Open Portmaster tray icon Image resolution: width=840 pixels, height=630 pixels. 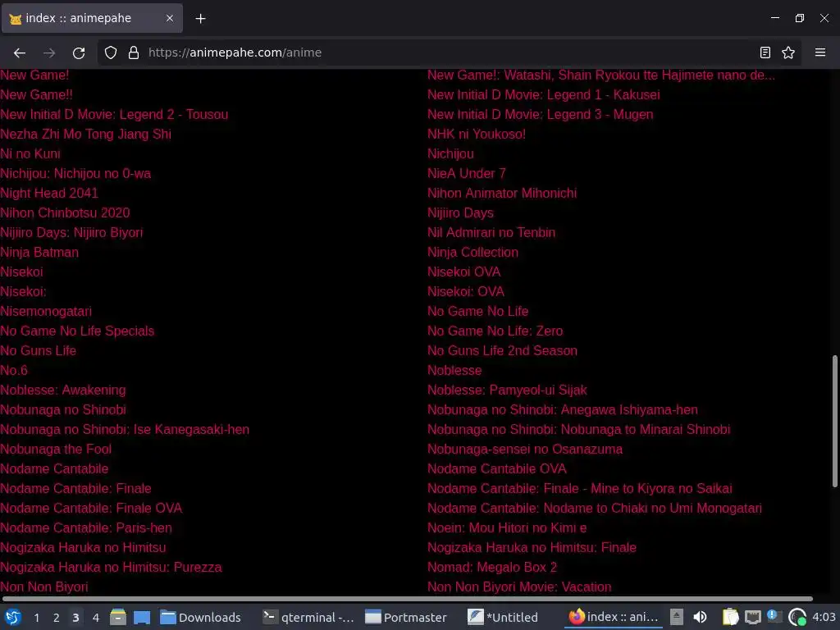pyautogui.click(x=797, y=617)
